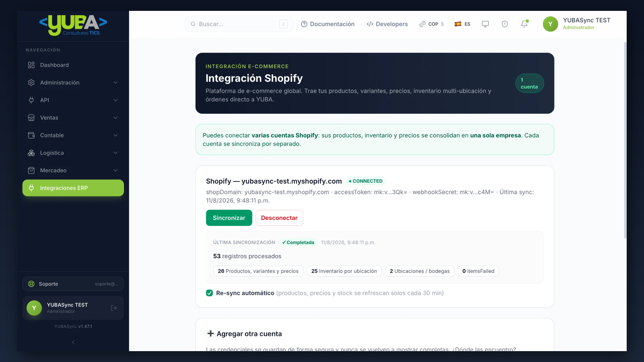Click the logout icon beside YUBASync TEST
644x362 pixels.
point(114,308)
